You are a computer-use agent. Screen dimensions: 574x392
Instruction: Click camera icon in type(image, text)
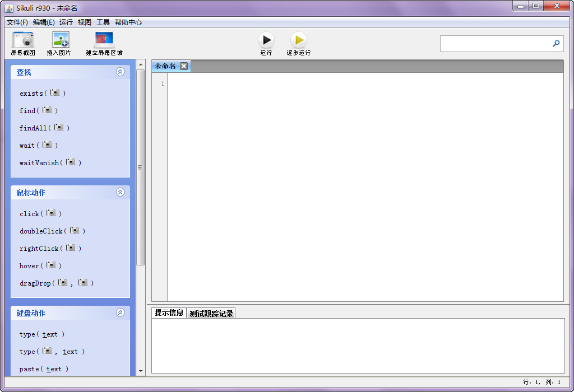[47, 351]
